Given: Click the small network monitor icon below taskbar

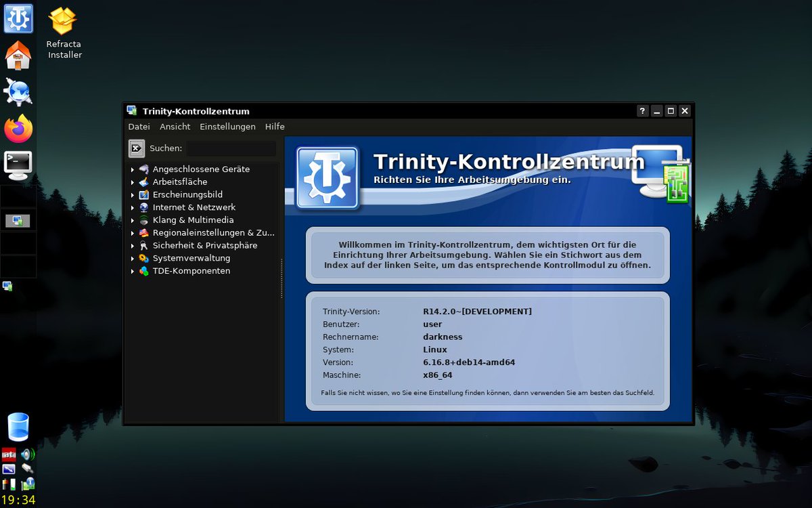Looking at the screenshot, I should [x=7, y=286].
